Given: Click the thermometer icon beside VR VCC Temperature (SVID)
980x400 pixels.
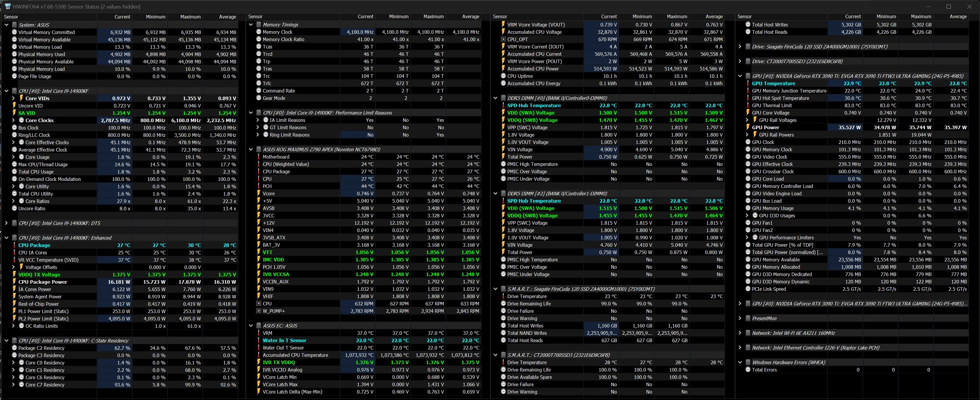Looking at the screenshot, I should 14,260.
